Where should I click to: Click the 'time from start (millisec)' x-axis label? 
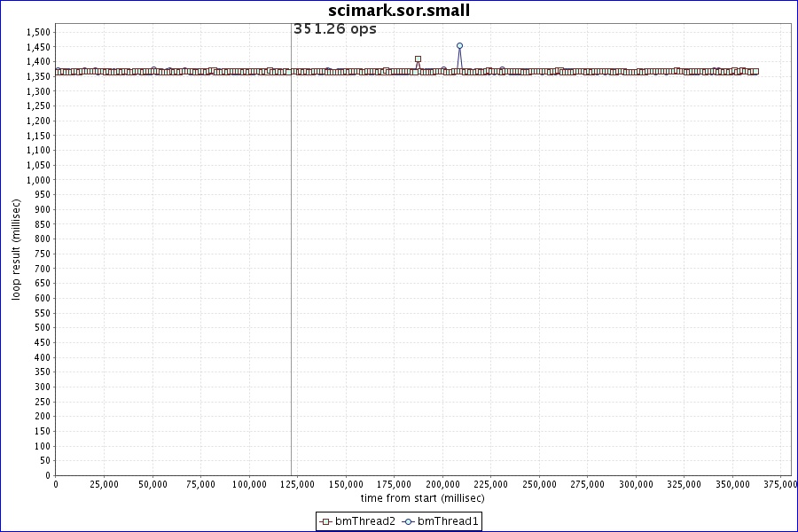point(422,498)
